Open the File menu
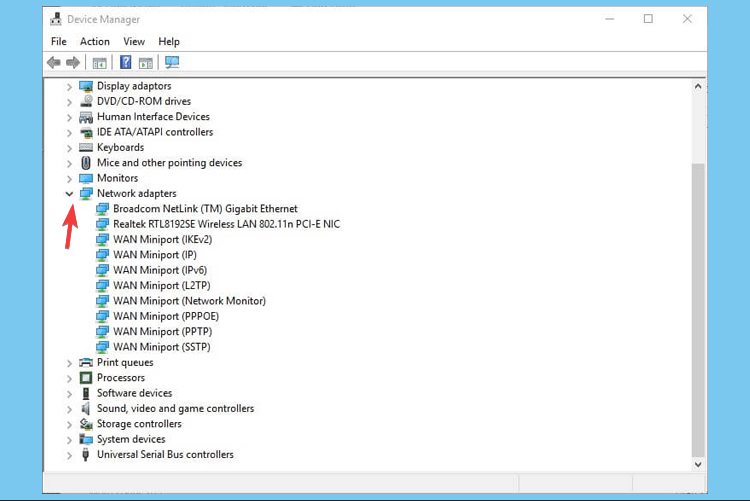This screenshot has width=750, height=501. pos(58,42)
